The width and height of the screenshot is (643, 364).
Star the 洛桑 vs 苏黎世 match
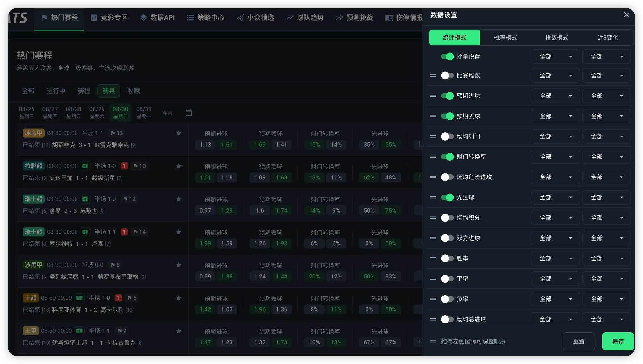coord(179,199)
